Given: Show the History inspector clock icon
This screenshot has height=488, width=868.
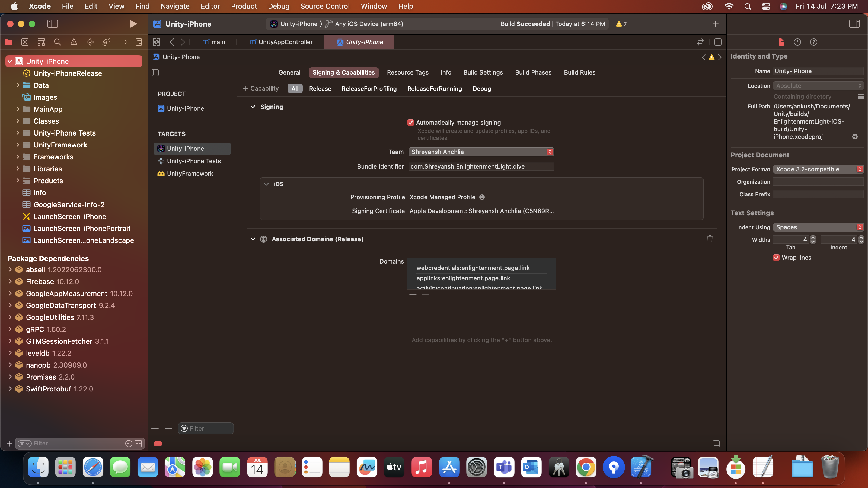Looking at the screenshot, I should (797, 42).
